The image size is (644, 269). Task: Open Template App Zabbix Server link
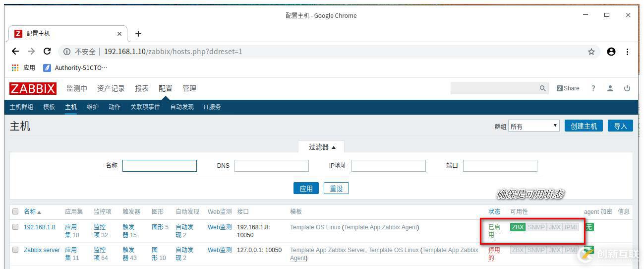[x=327, y=250]
